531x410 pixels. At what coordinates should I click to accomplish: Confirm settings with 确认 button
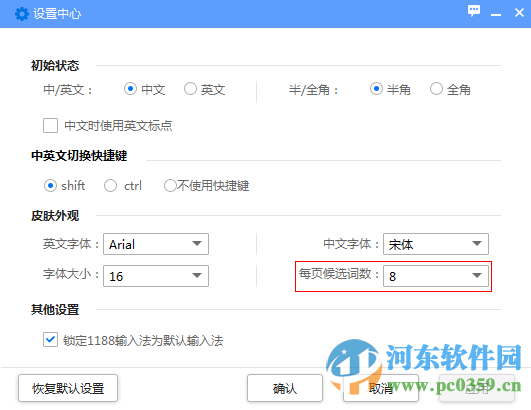285,388
